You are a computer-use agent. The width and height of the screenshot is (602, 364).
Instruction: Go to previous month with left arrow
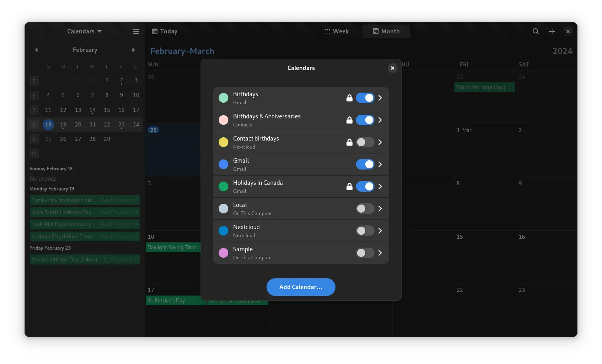tap(36, 50)
